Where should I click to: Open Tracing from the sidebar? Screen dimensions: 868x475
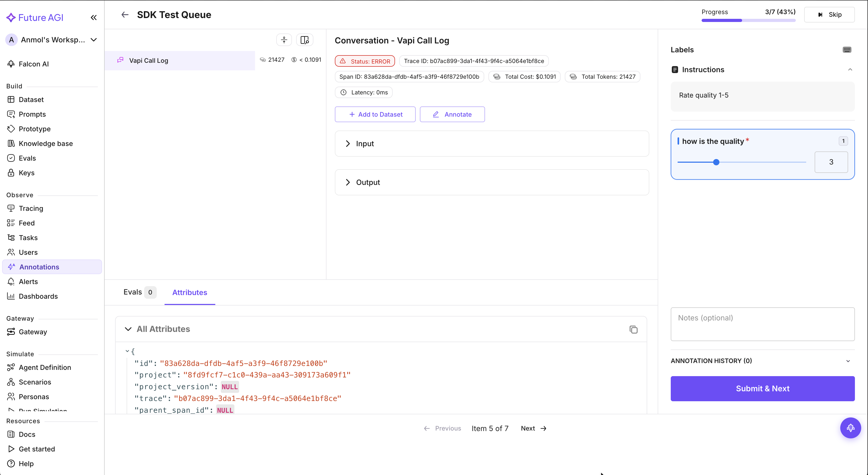point(31,208)
